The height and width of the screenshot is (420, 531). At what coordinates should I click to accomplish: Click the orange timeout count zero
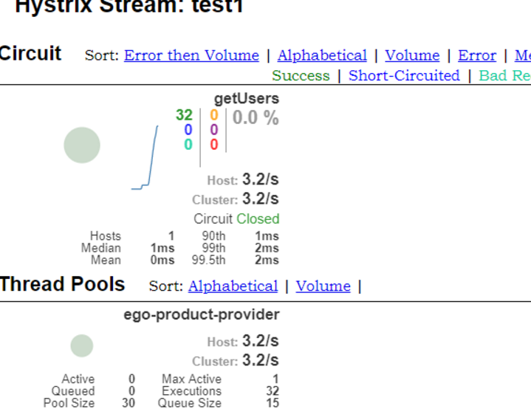click(x=214, y=115)
